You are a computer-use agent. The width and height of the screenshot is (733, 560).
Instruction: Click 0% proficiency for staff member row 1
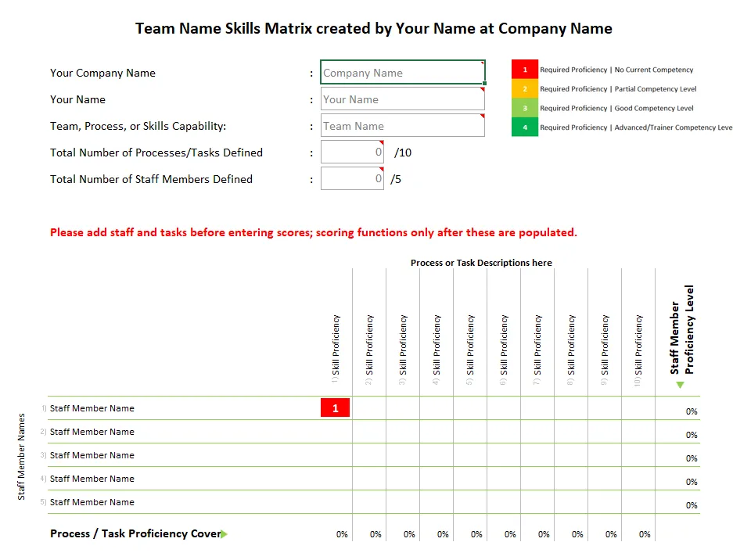coord(692,411)
